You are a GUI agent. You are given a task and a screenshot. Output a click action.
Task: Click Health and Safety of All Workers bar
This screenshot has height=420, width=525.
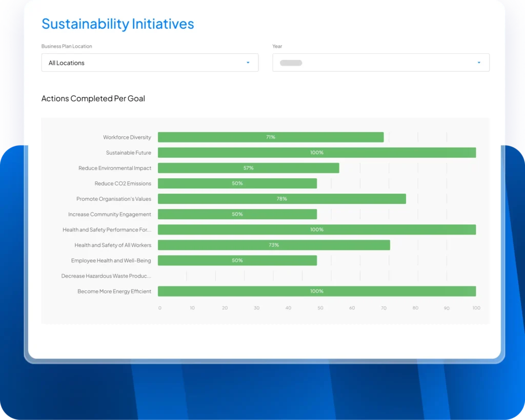(x=273, y=245)
